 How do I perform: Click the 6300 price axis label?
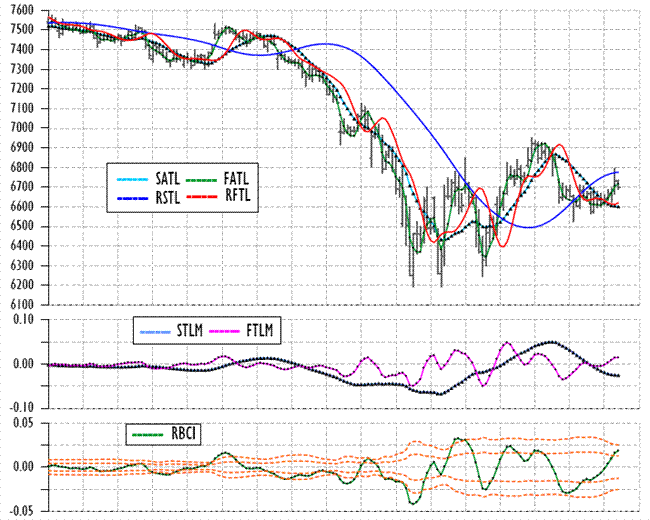22,266
